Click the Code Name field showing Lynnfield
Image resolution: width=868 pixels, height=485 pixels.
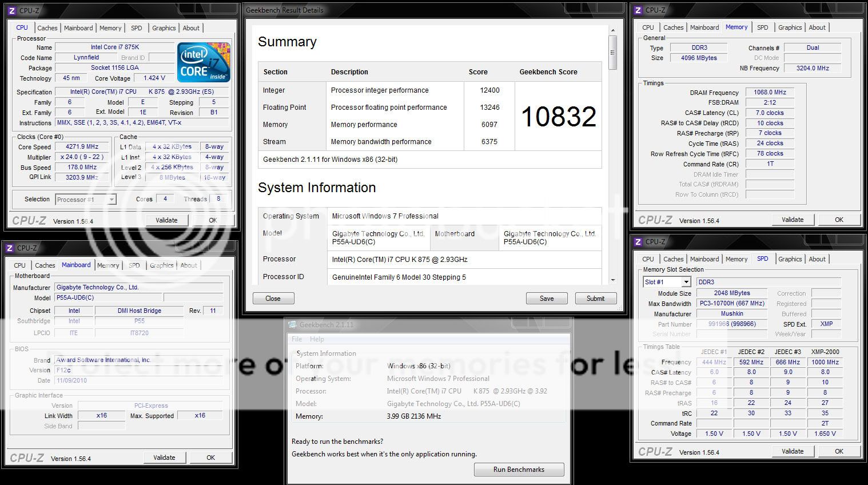[86, 58]
